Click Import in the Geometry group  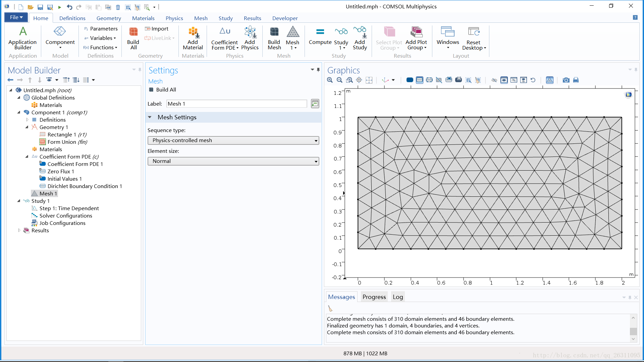point(156,28)
